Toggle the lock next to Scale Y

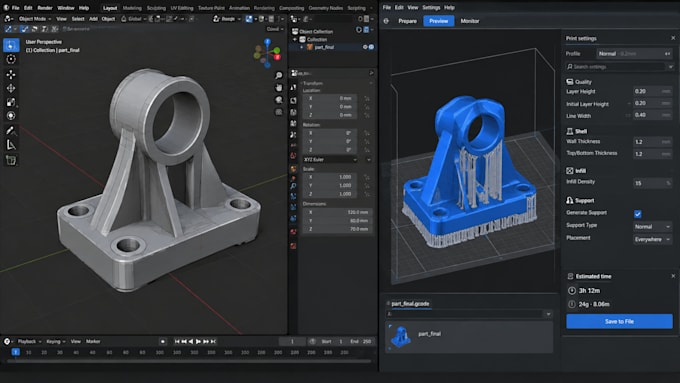point(367,186)
